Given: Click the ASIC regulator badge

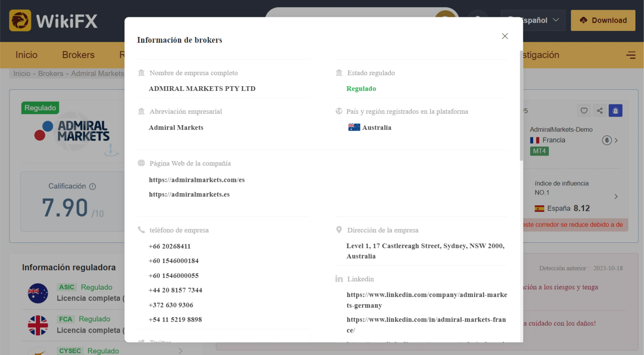Looking at the screenshot, I should coord(67,287).
